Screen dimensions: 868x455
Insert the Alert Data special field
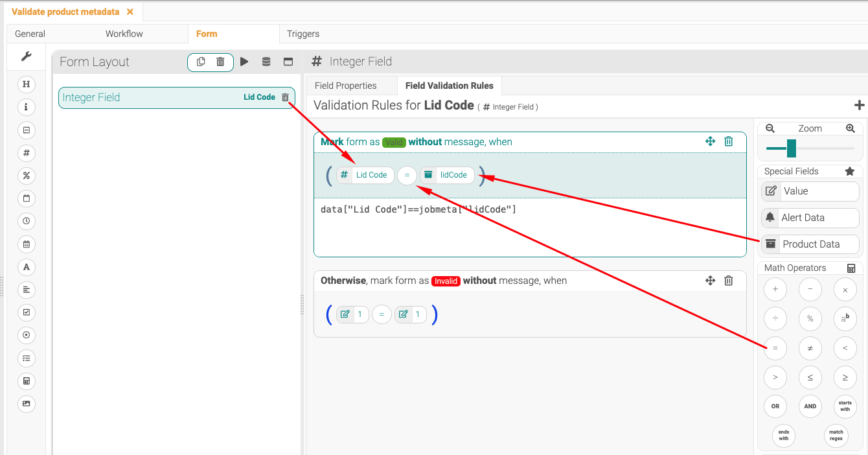click(x=810, y=218)
